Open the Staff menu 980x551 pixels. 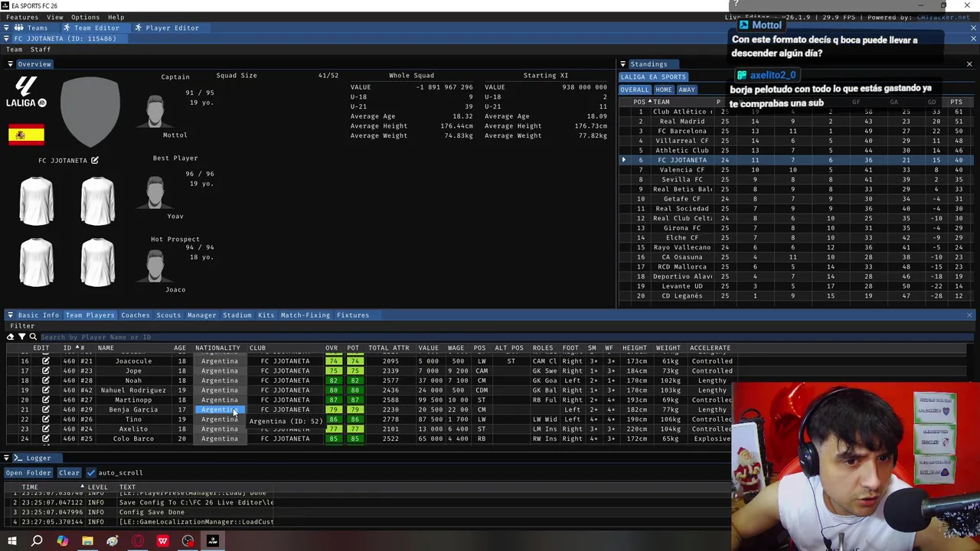41,50
